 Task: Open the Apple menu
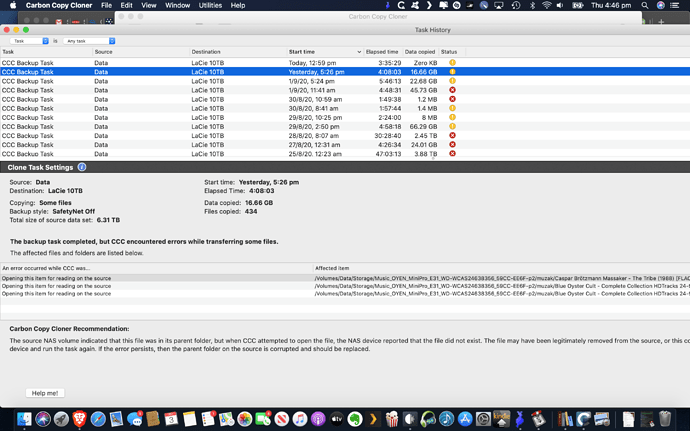click(13, 5)
